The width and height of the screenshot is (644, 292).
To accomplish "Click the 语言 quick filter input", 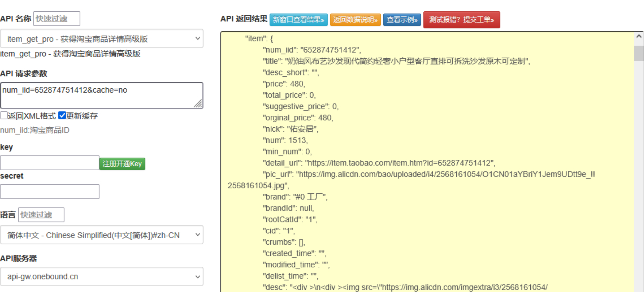I will click(x=41, y=215).
